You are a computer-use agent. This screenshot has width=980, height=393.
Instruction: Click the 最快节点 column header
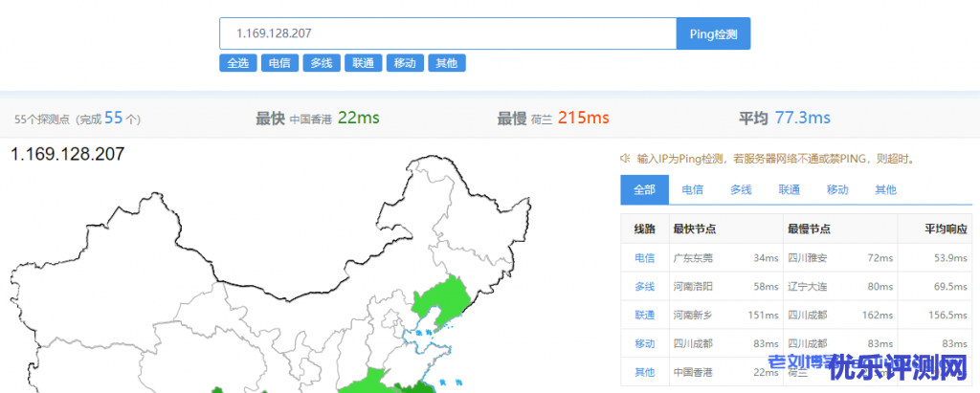pyautogui.click(x=695, y=229)
